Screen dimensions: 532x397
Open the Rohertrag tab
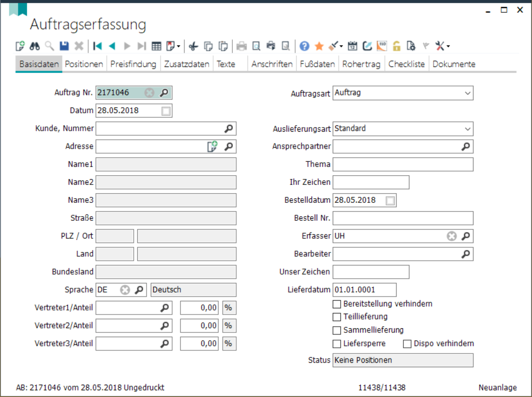pos(361,64)
